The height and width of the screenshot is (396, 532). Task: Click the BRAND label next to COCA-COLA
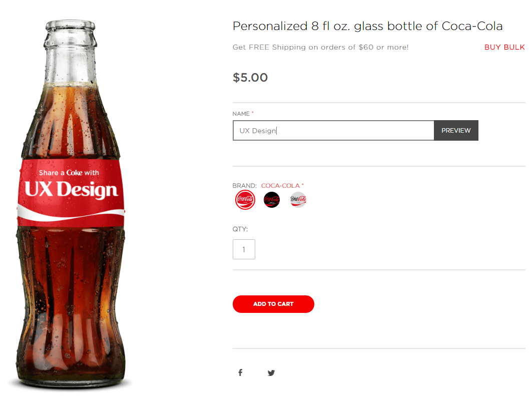(x=245, y=186)
